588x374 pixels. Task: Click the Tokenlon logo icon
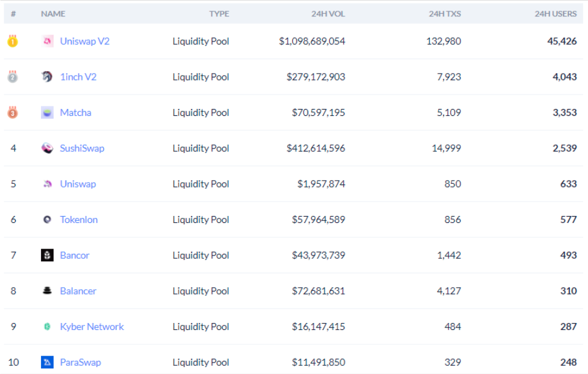click(47, 220)
